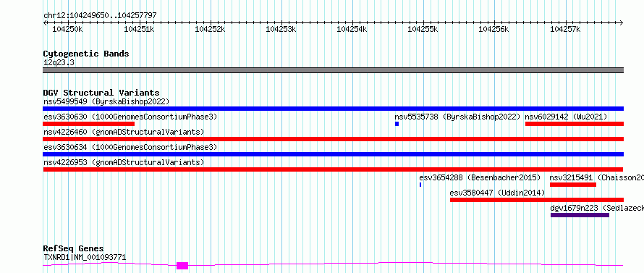Select the esv3630634 blue variant bar

[333, 154]
